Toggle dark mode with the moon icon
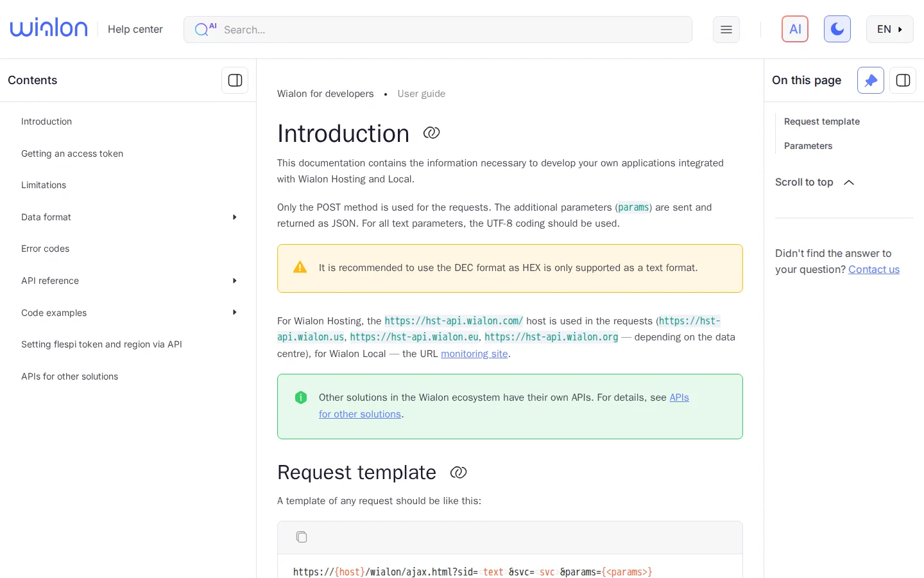Screen dimensions: 924x578 [x=837, y=29]
